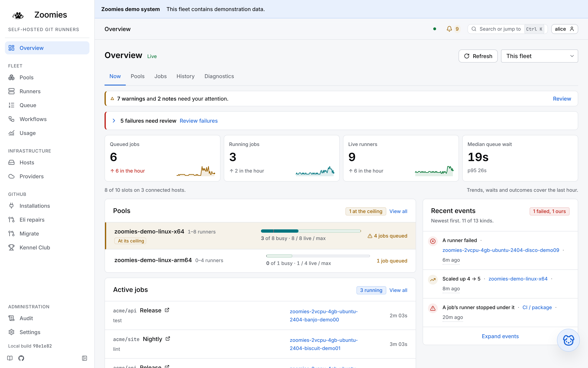Viewport: 588px width, 368px height.
Task: Open runner zoomies-2vcpu-4gb-ubuntu-2404-disco-demo09 link
Action: (501, 250)
